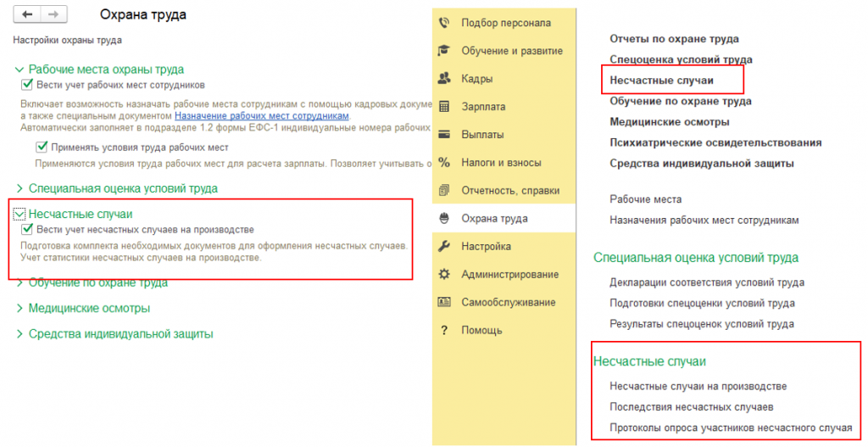Open the bold Средства индивидуальной защиты link
Screen dimensions: 868x447
coord(701,164)
